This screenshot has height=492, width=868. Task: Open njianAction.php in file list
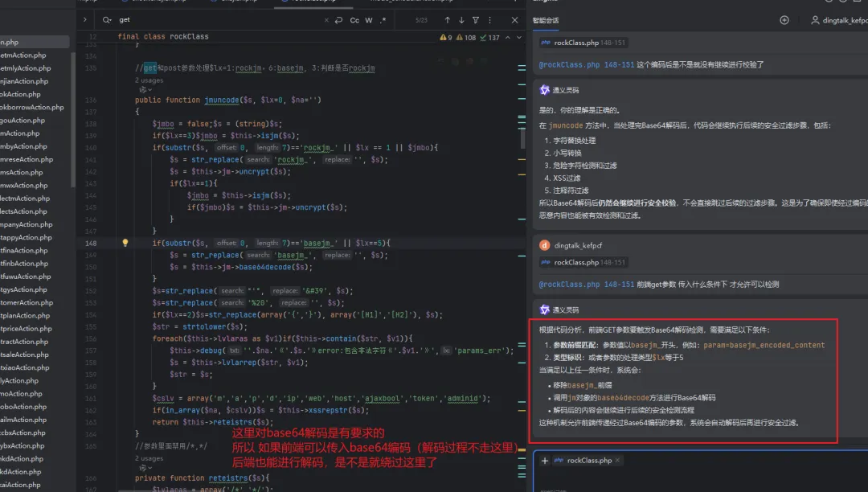pyautogui.click(x=24, y=81)
